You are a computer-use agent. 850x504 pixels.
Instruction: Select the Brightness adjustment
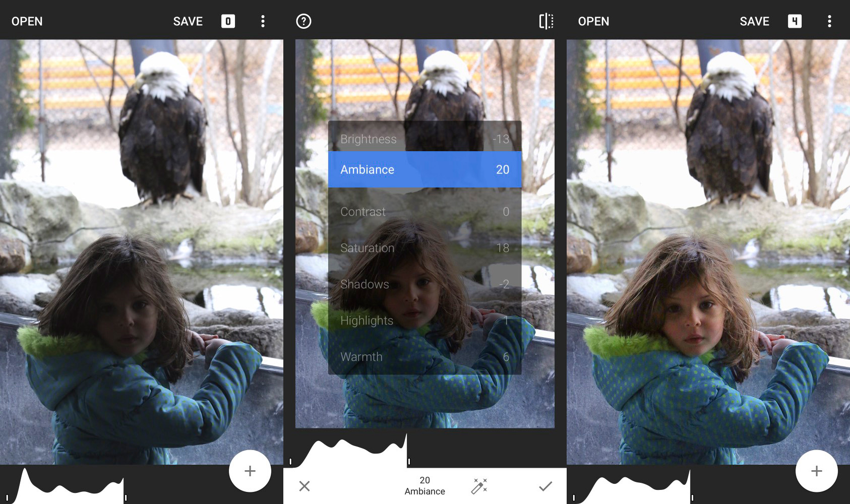pyautogui.click(x=424, y=139)
